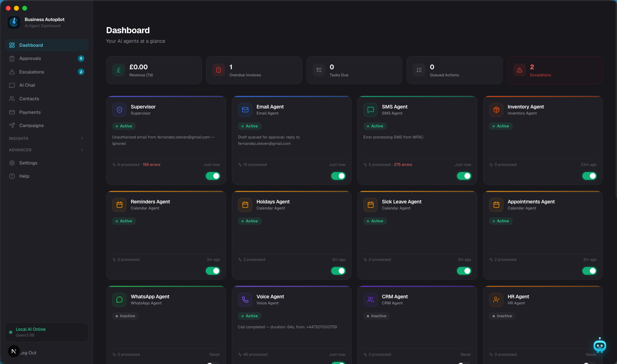Viewport: 617px width, 364px height.
Task: Click the Supervisor shield icon
Action: 119,110
